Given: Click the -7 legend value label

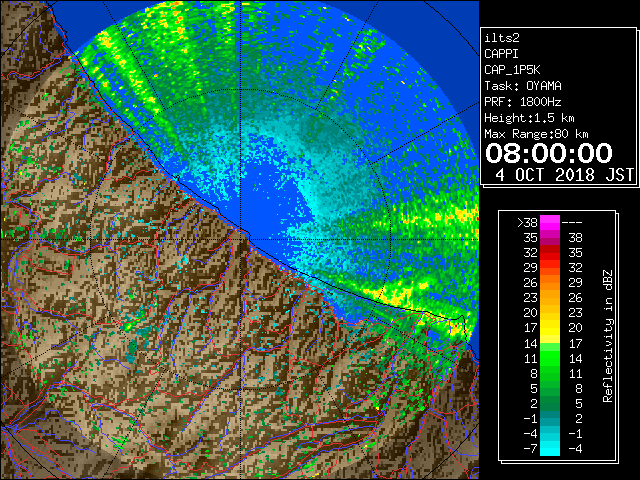Looking at the screenshot, I should click(530, 448).
